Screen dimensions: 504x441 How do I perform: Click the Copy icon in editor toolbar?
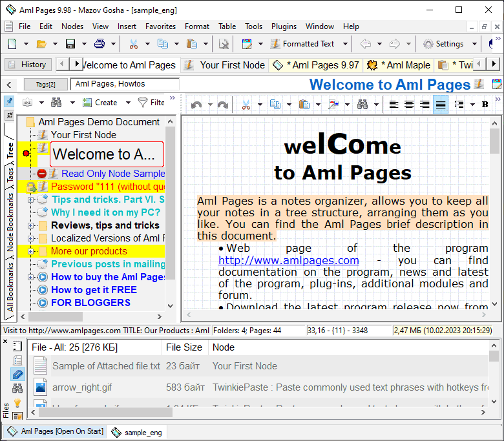(x=275, y=105)
